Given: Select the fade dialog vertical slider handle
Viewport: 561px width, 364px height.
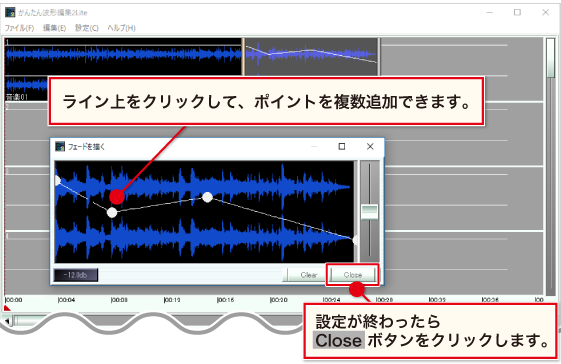Looking at the screenshot, I should click(369, 212).
